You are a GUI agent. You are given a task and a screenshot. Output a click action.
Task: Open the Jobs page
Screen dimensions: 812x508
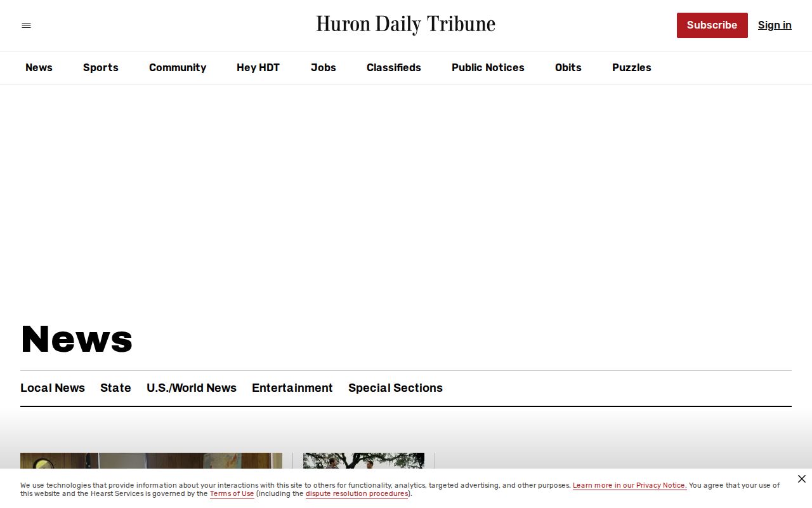point(324,67)
